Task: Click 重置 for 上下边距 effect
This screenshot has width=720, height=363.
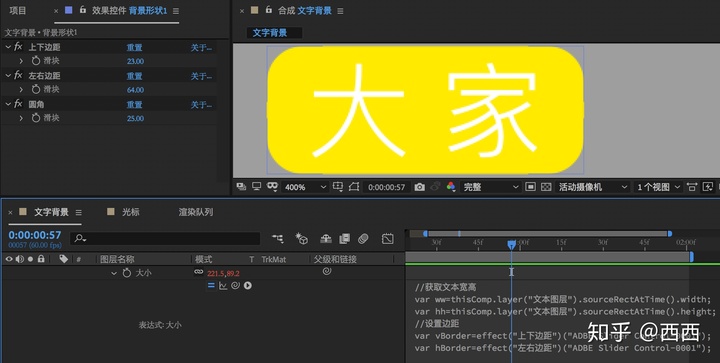Action: (x=135, y=47)
